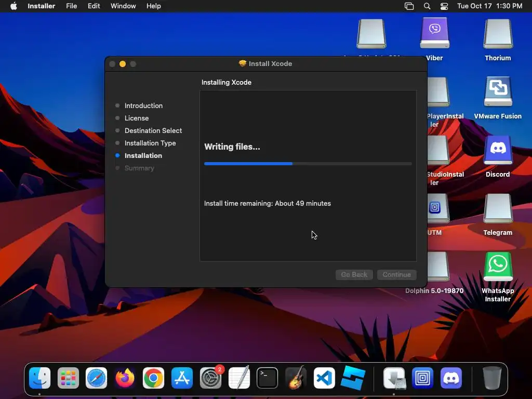The height and width of the screenshot is (399, 532).
Task: Click the Stage Manager menu bar icon
Action: point(409,6)
